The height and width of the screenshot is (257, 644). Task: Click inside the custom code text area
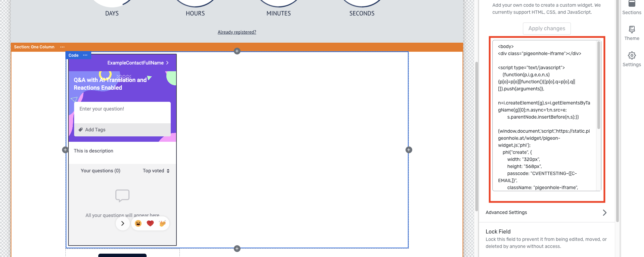[x=544, y=116]
